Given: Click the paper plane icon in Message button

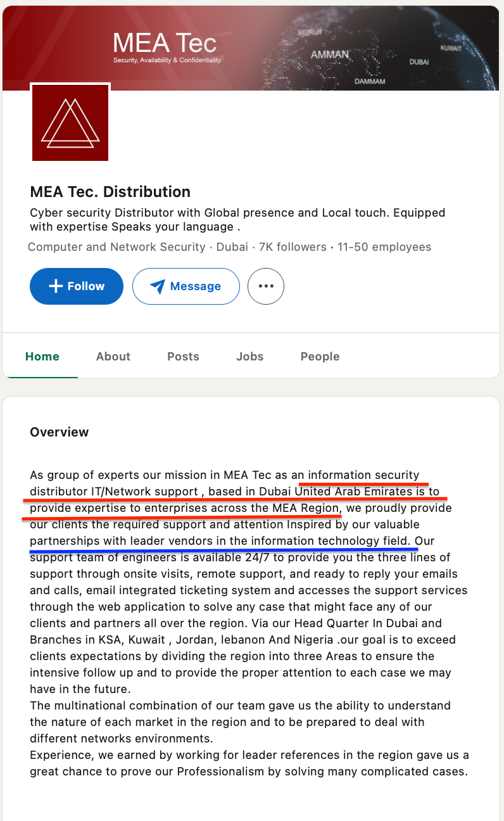Looking at the screenshot, I should coord(157,286).
